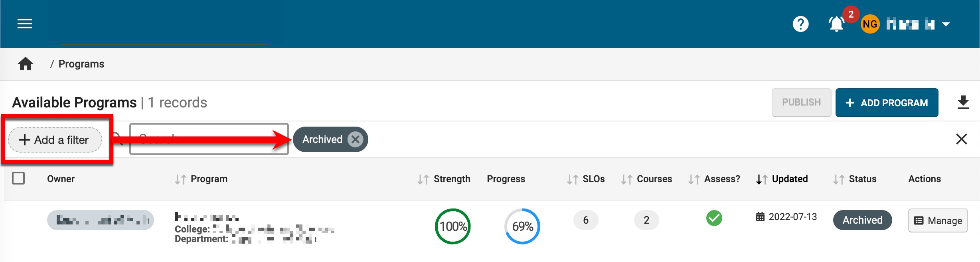Image resolution: width=980 pixels, height=262 pixels.
Task: Click the Add Program button
Action: 887,103
